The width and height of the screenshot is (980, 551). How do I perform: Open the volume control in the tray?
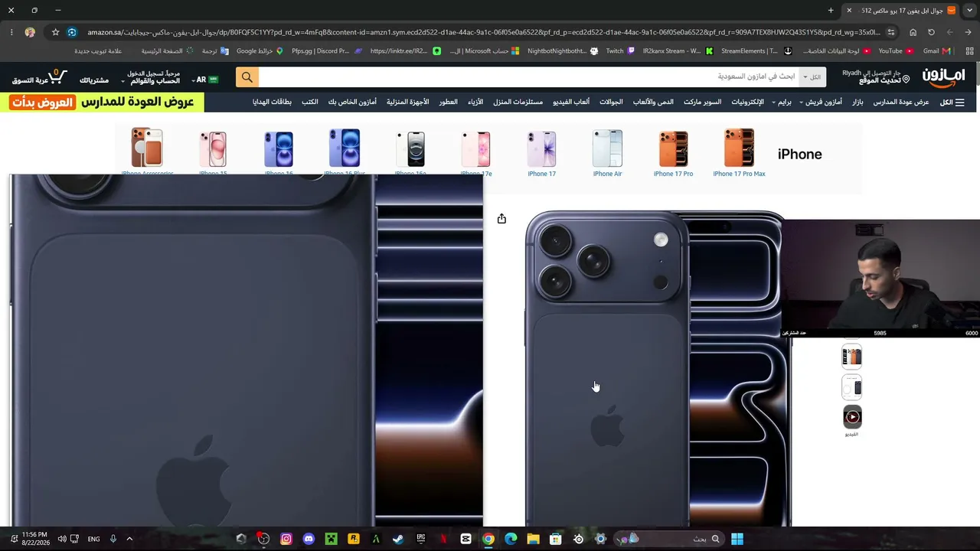tap(62, 539)
